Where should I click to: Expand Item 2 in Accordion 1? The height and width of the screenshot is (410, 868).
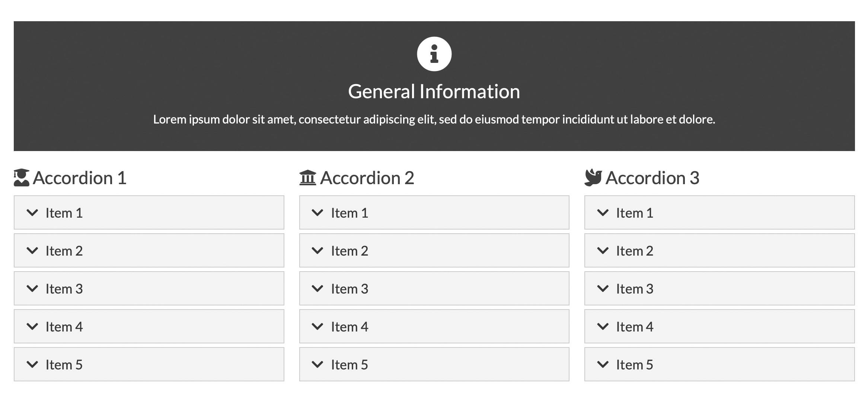[149, 251]
